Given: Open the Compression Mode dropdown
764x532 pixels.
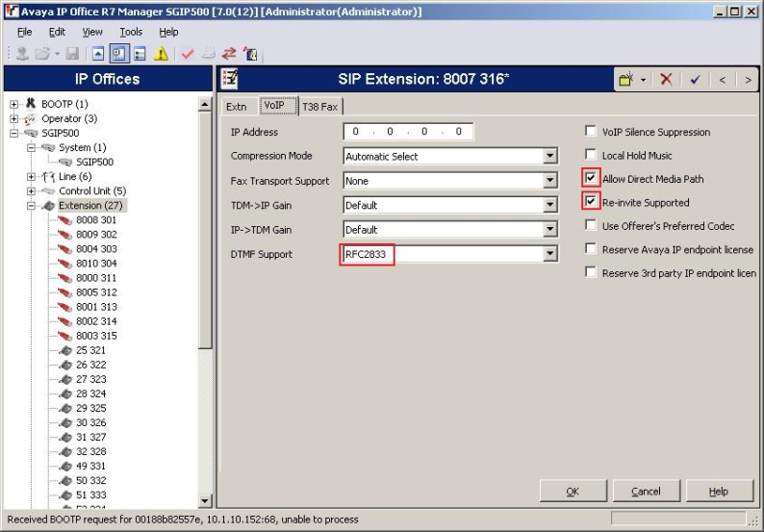Looking at the screenshot, I should pos(549,156).
